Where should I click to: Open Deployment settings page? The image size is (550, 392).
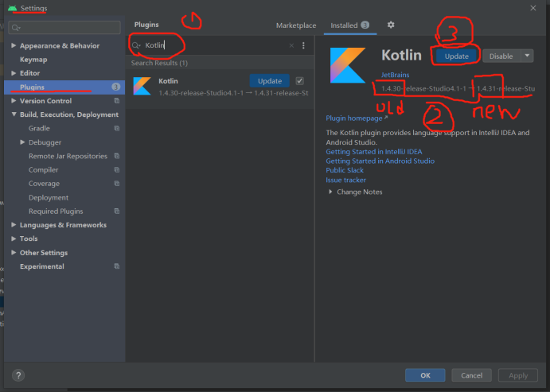[x=49, y=197]
